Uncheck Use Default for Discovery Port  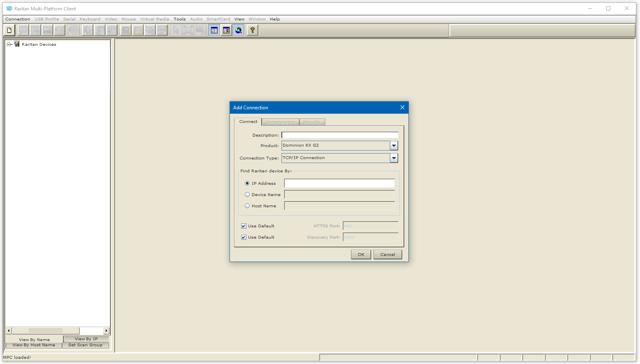pyautogui.click(x=244, y=237)
